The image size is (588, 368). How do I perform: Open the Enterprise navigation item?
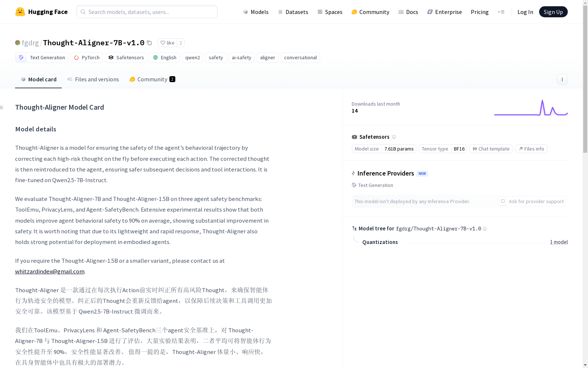(444, 12)
